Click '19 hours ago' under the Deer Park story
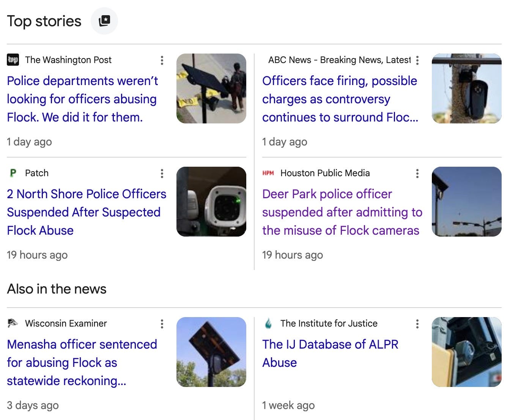The image size is (510, 420). tap(293, 255)
